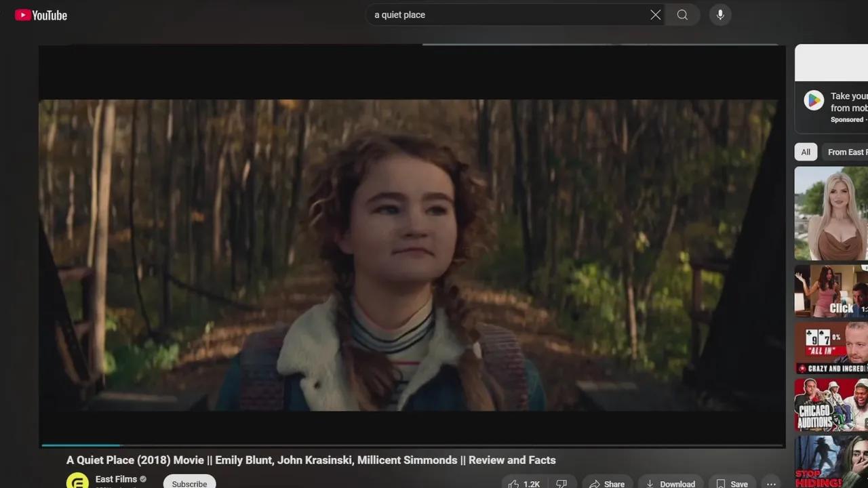Open the blonde woman video thumbnail

pyautogui.click(x=831, y=213)
